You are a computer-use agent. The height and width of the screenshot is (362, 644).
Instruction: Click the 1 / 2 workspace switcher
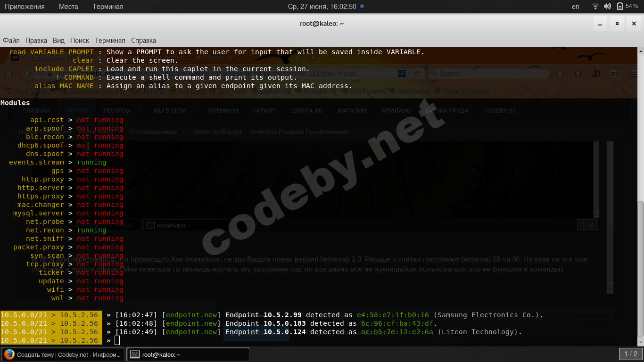pyautogui.click(x=631, y=354)
